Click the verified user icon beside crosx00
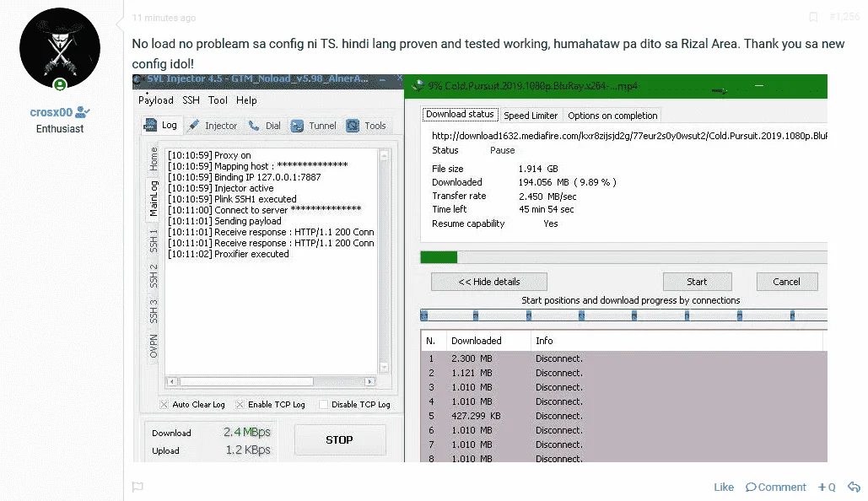 [x=83, y=112]
